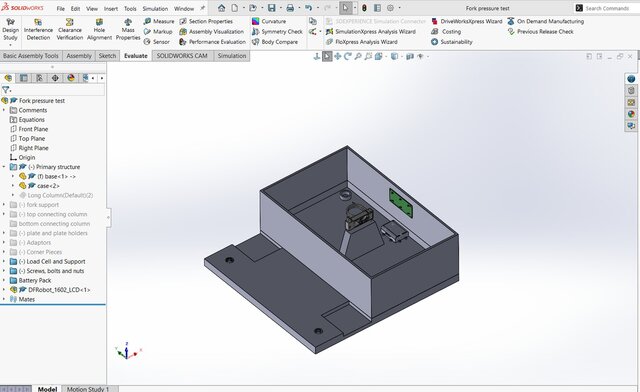Expand the Mates folder
Screen dimensions: 640x392
click(4, 299)
